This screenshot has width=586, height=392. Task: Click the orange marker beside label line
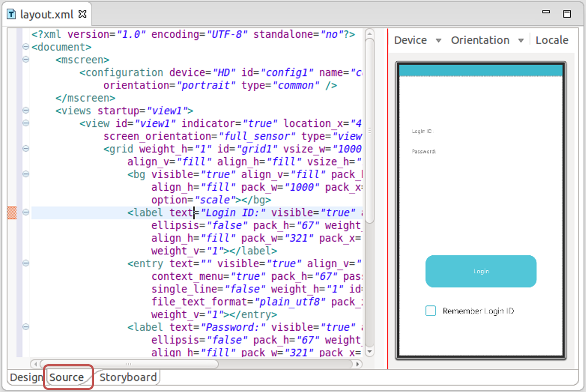[x=12, y=213]
